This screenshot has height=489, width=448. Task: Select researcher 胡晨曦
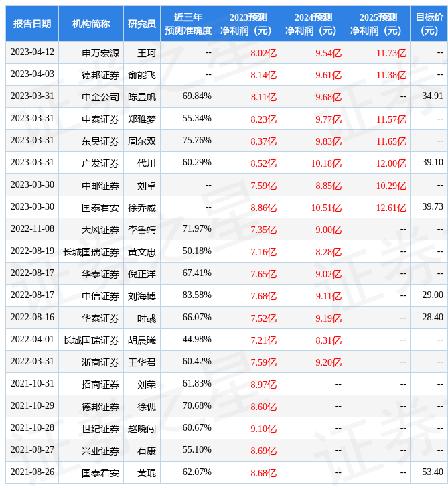point(142,341)
